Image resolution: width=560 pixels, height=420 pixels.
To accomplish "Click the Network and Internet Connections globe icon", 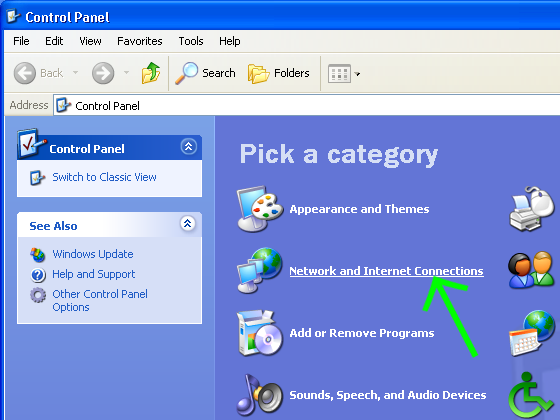I will pyautogui.click(x=260, y=270).
